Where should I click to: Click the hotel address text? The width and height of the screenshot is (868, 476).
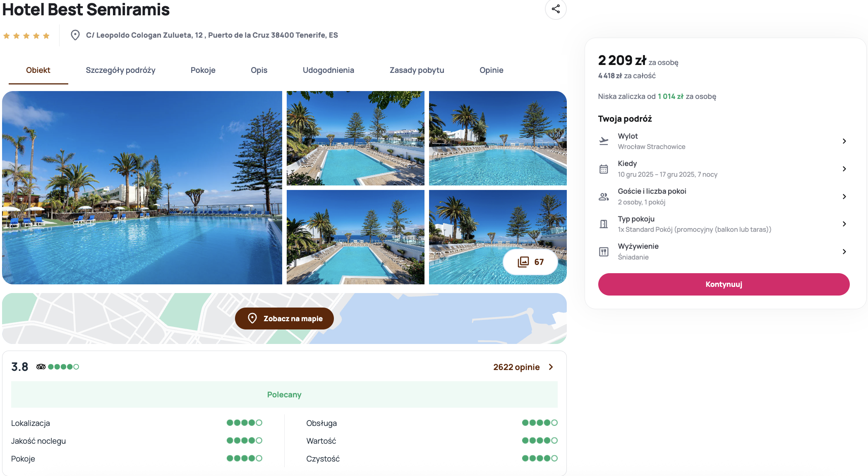point(212,35)
